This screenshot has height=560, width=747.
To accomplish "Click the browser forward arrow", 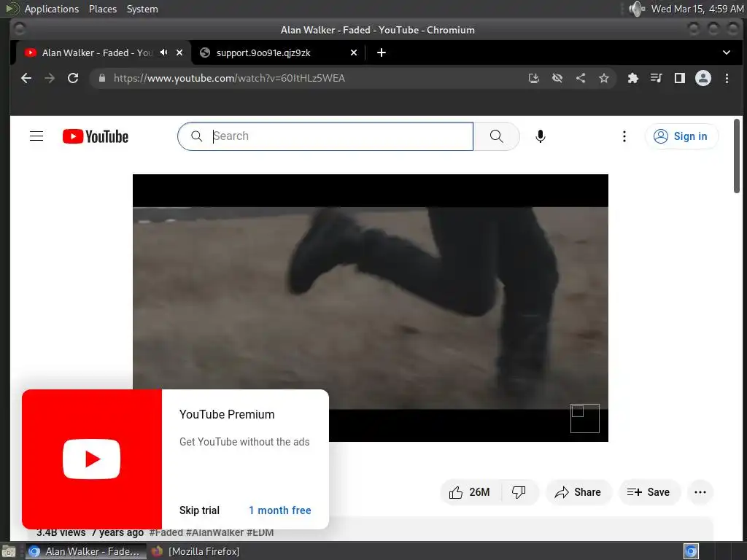I will pos(50,78).
